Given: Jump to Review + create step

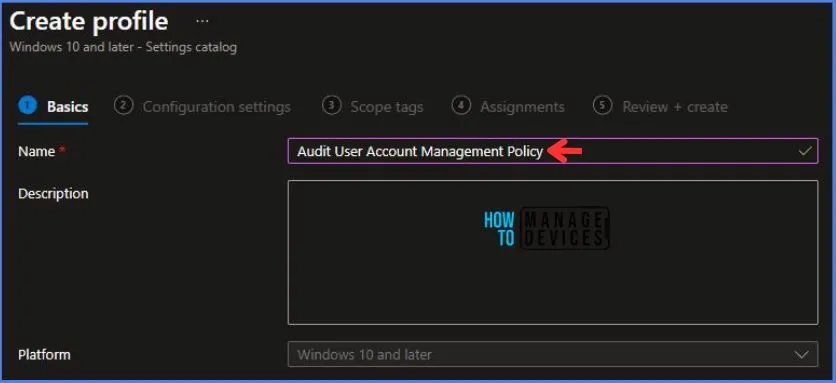Looking at the screenshot, I should tap(660, 107).
